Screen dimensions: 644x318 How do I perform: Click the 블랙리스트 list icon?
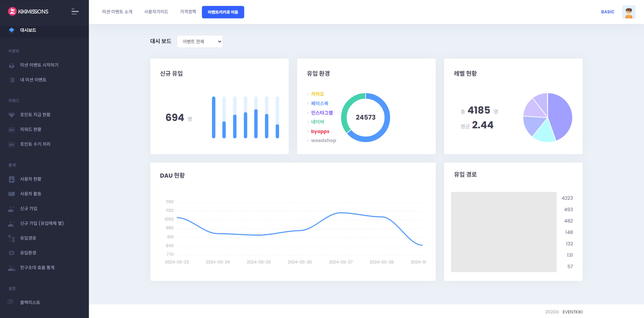click(11, 302)
